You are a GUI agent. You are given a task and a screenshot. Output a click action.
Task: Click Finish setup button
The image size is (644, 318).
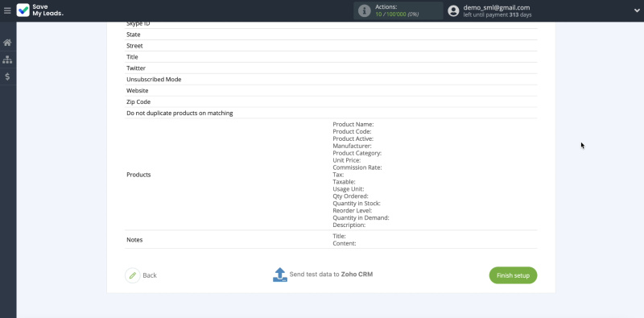point(513,275)
